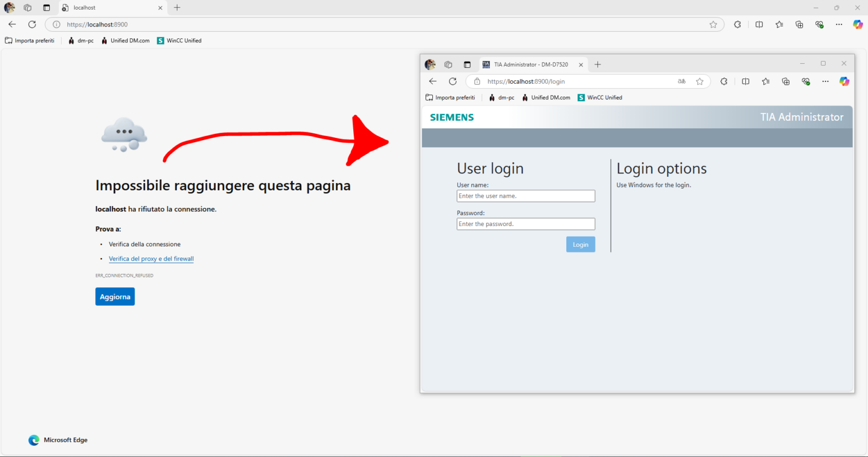The height and width of the screenshot is (457, 868).
Task: Click ERR_CONNECTION_REFUSED error code text
Action: click(x=124, y=276)
